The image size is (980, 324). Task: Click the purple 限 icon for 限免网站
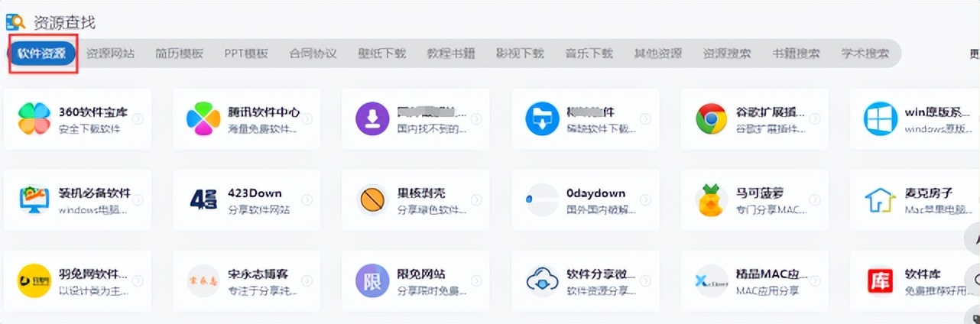tap(372, 281)
